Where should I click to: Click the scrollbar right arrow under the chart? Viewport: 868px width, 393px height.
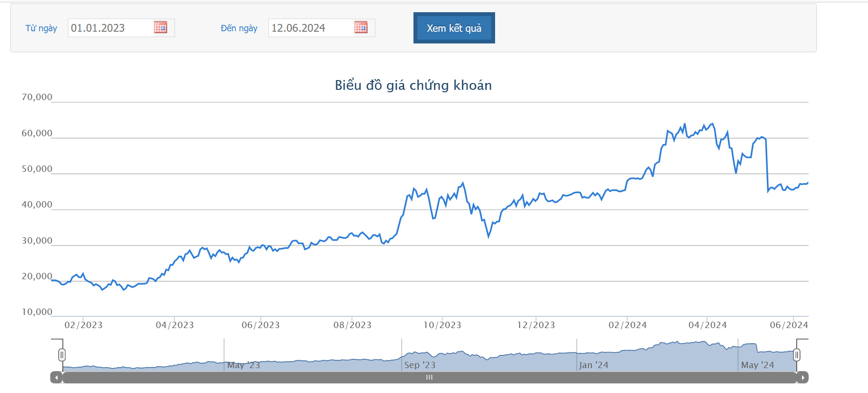(803, 377)
